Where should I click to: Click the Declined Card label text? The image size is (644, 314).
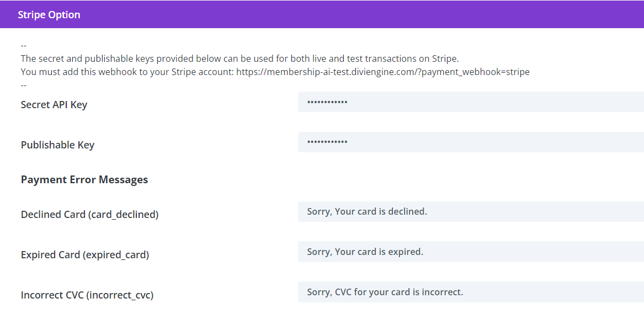tap(54, 215)
